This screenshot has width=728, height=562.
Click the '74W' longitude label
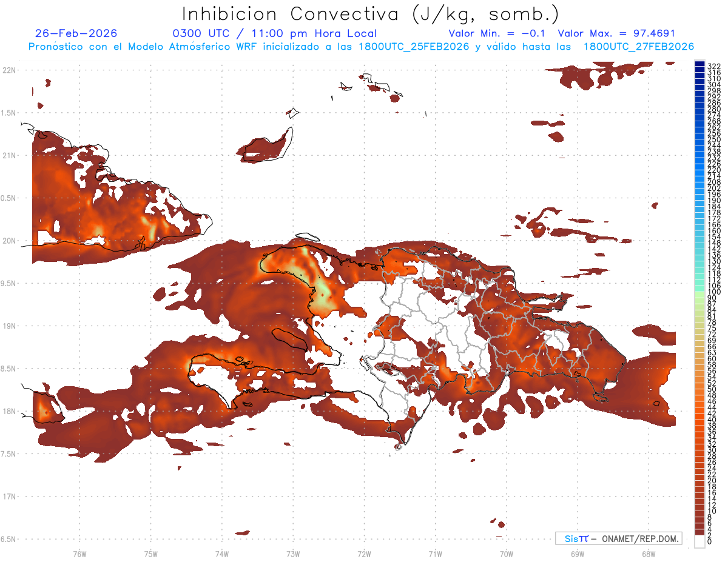coord(222,554)
